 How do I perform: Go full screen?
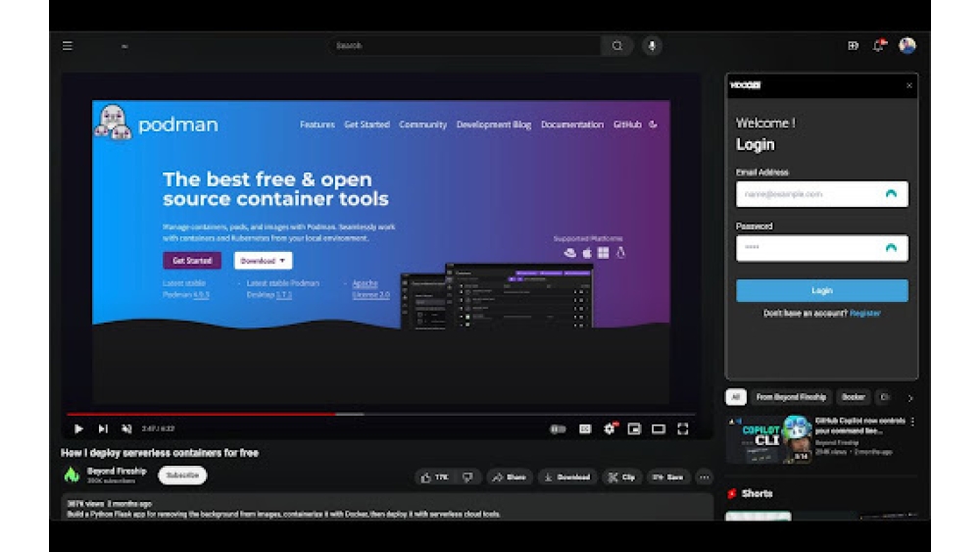click(x=682, y=428)
